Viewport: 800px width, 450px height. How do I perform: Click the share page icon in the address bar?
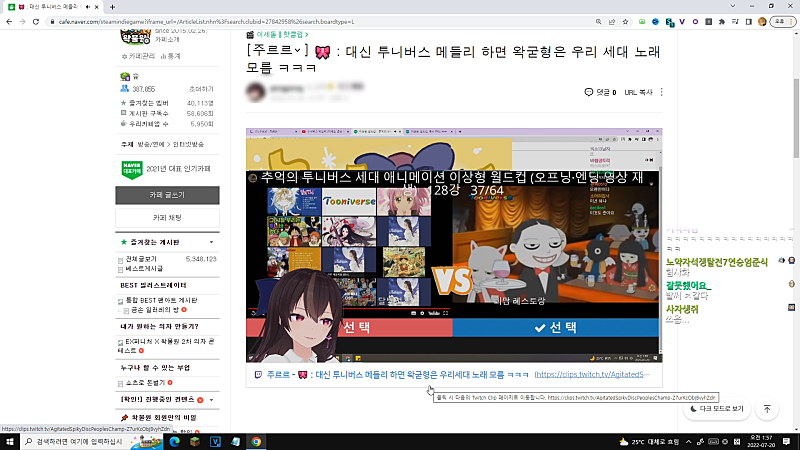point(612,22)
